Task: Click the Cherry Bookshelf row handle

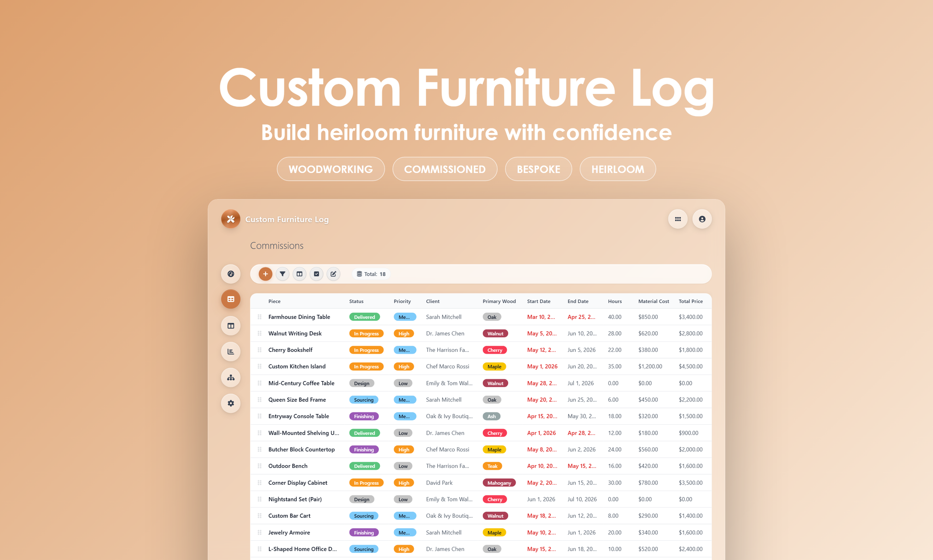Action: coord(259,350)
